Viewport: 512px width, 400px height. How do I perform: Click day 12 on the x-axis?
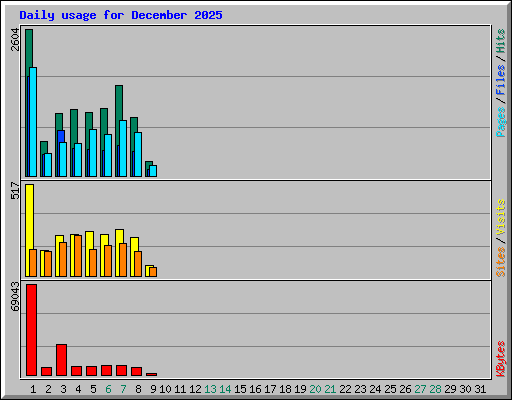click(195, 389)
